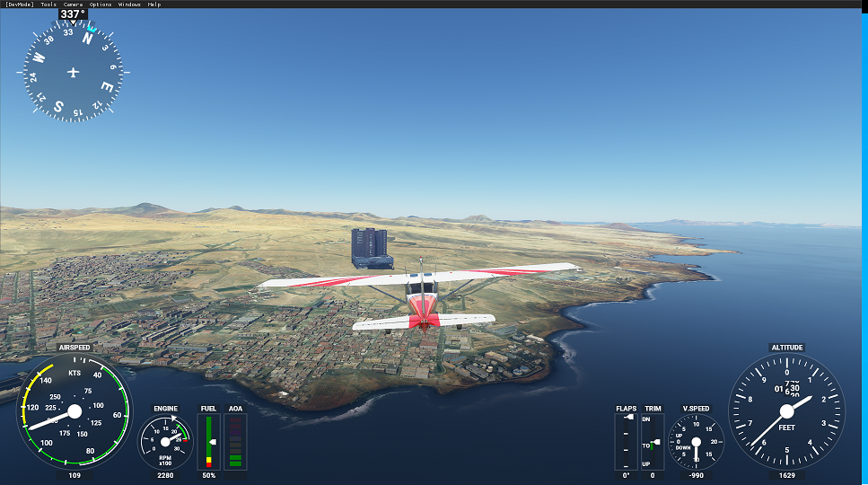Click the airspeed gauge
Viewport: 868px width, 485px height.
(x=75, y=411)
